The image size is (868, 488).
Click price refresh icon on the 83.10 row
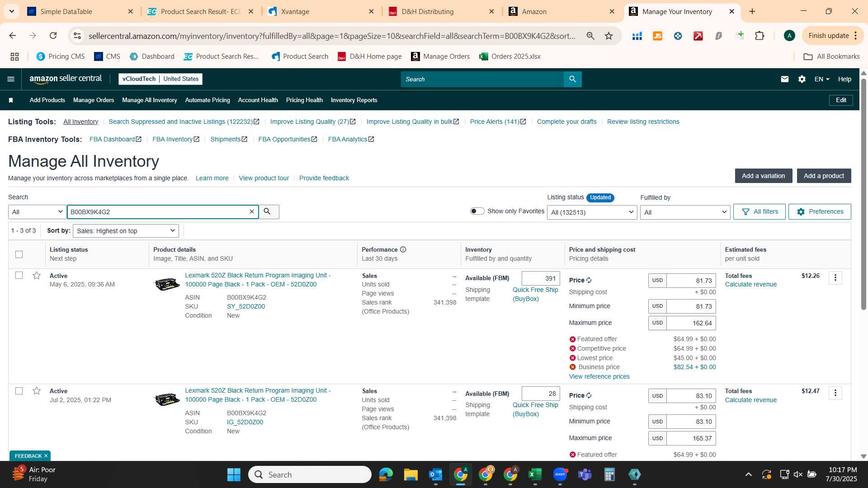click(x=589, y=395)
